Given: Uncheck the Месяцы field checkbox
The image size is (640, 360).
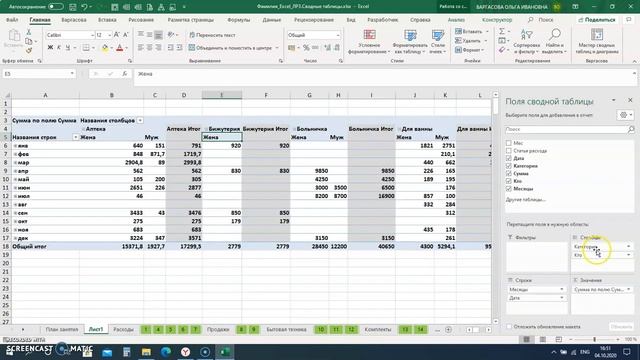Looking at the screenshot, I should tap(509, 189).
